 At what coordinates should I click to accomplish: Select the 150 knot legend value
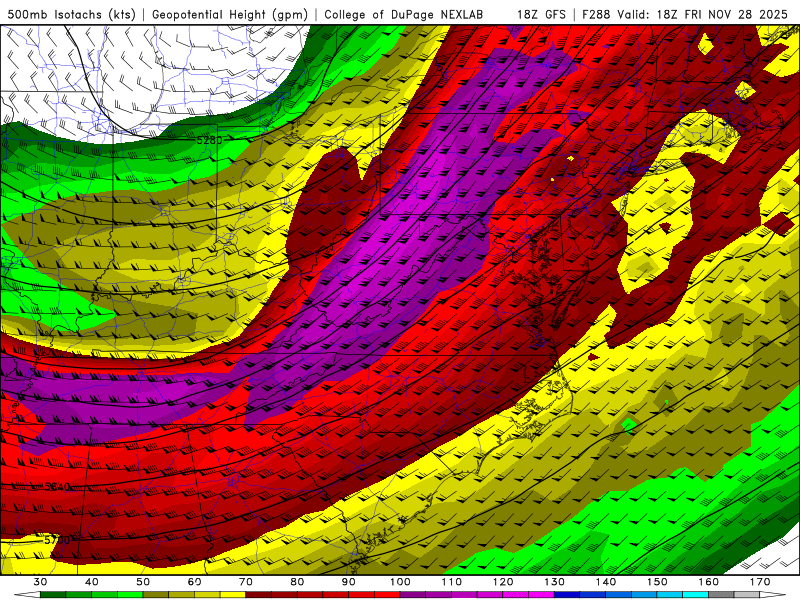click(658, 582)
